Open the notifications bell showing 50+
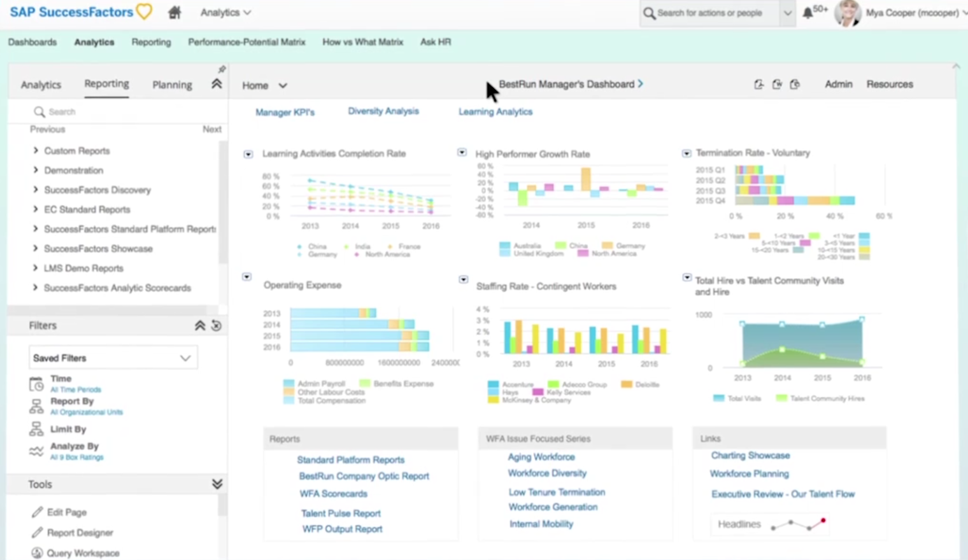The width and height of the screenshot is (968, 560). pyautogui.click(x=809, y=12)
